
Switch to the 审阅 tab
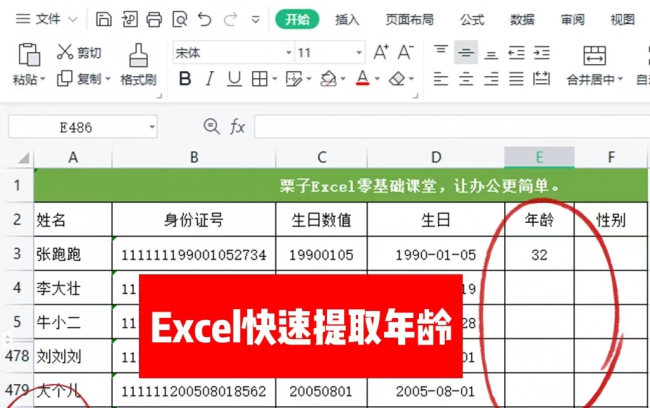(572, 19)
